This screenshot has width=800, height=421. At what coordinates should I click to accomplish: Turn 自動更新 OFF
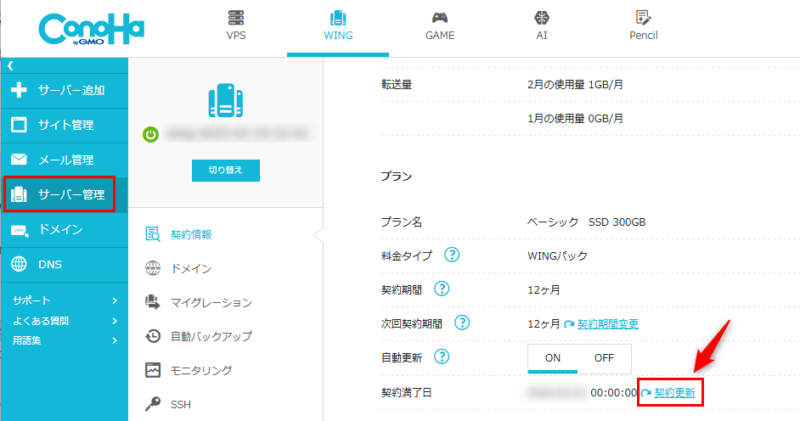click(x=604, y=358)
